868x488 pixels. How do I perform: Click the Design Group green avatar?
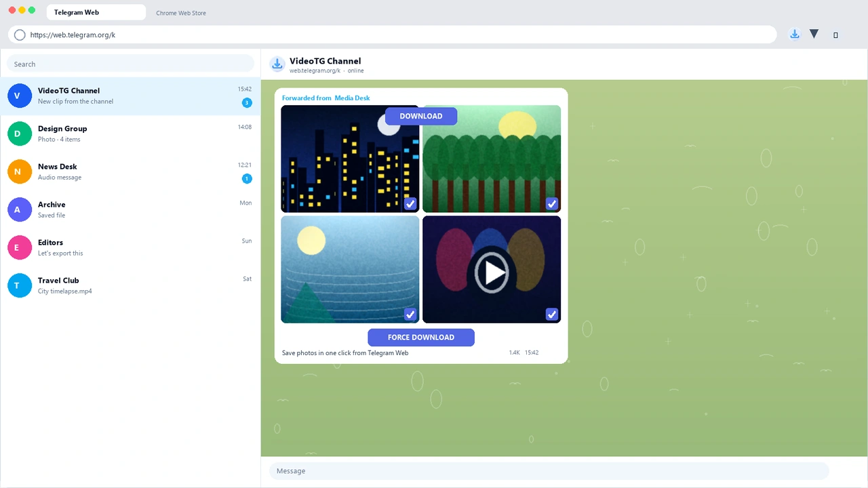[x=20, y=134]
